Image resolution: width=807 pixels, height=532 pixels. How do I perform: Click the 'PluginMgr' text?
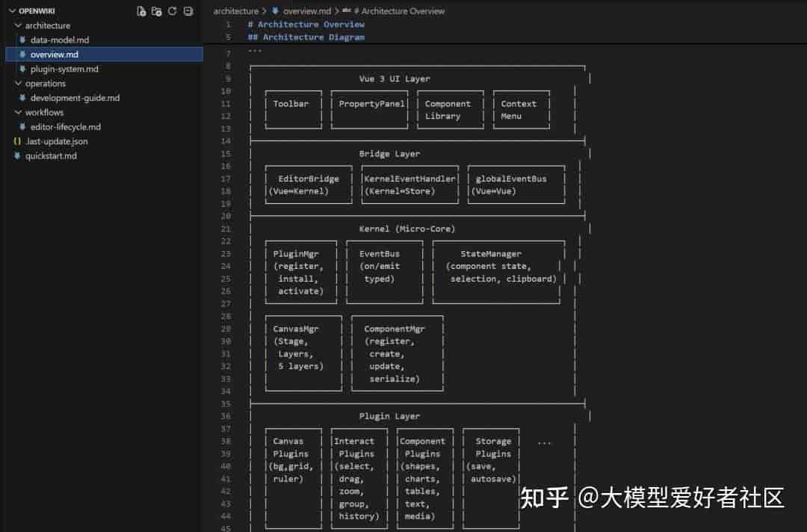click(x=296, y=253)
